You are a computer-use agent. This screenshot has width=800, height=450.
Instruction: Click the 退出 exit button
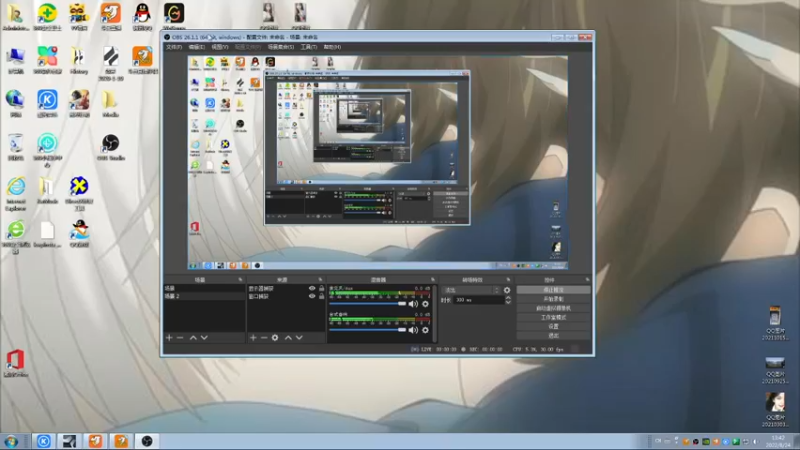(x=554, y=336)
